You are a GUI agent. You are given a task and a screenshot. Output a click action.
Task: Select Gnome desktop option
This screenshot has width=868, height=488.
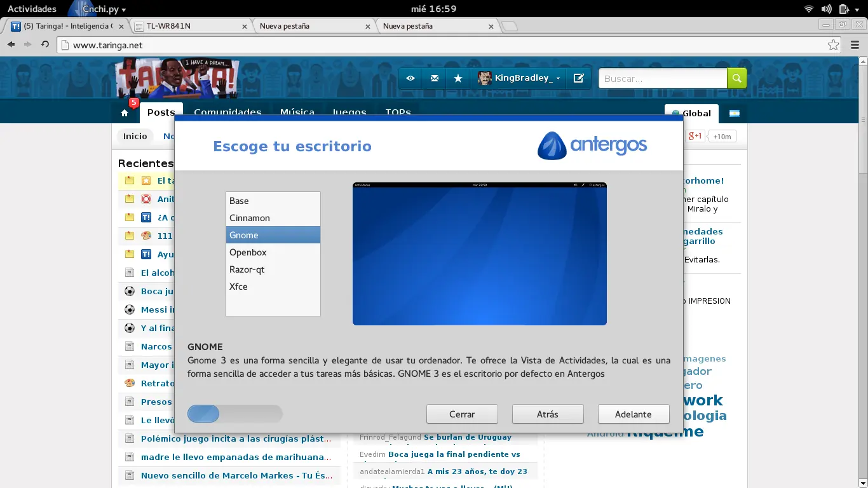273,235
